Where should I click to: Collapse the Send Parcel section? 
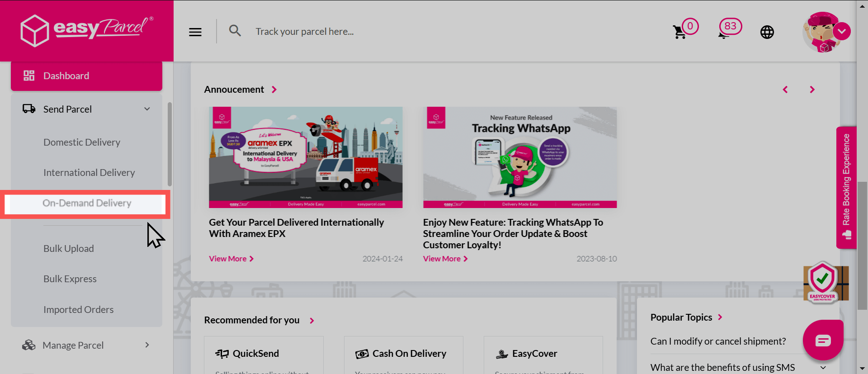(x=146, y=109)
